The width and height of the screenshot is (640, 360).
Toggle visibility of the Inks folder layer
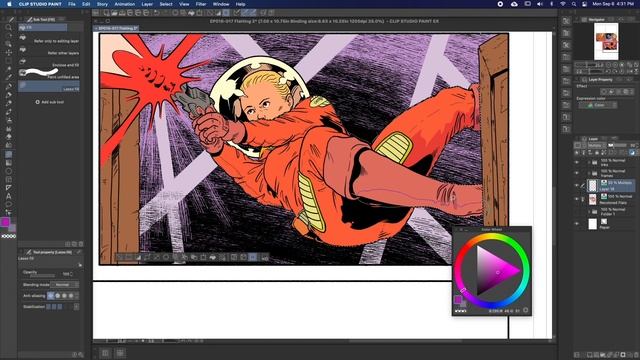coord(577,162)
